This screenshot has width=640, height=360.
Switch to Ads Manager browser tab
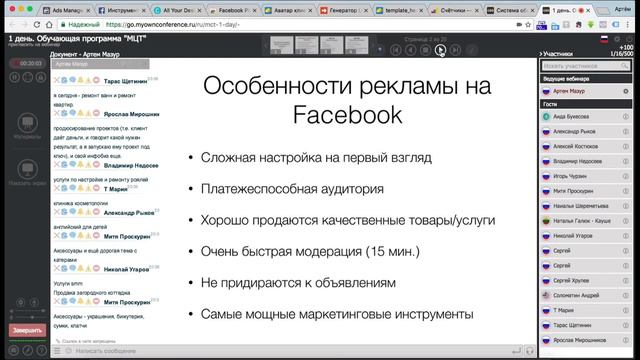tap(67, 10)
